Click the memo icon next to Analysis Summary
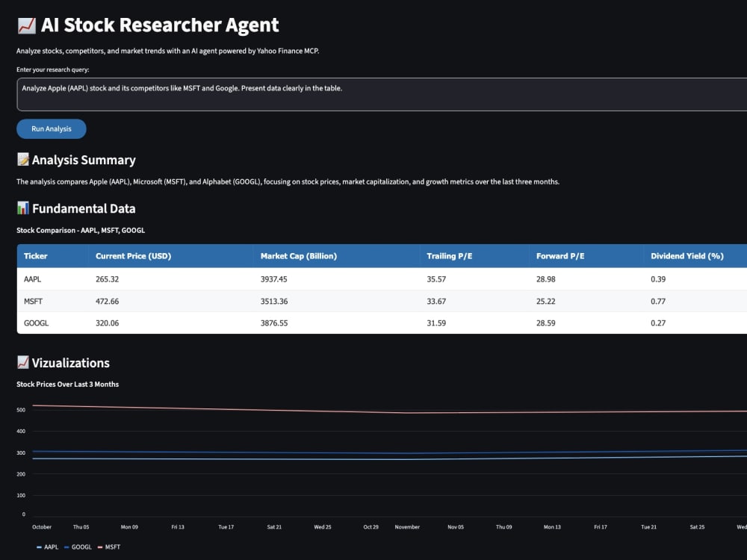 tap(23, 160)
